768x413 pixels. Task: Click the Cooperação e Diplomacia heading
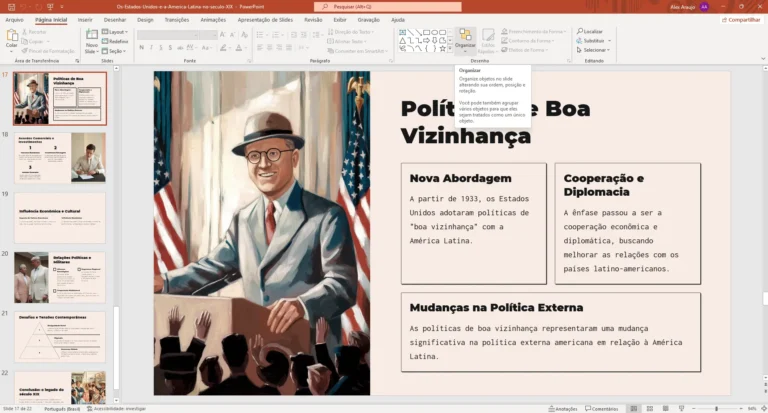(603, 185)
